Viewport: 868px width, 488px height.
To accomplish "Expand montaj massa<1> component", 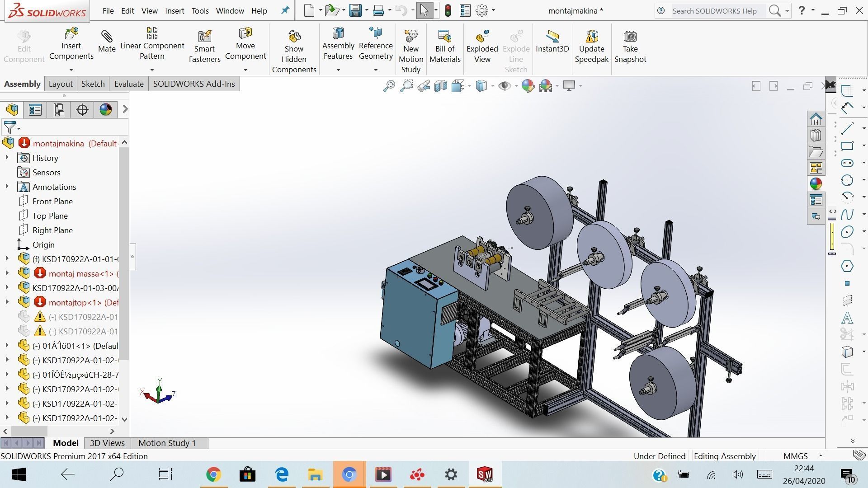I will tap(7, 273).
